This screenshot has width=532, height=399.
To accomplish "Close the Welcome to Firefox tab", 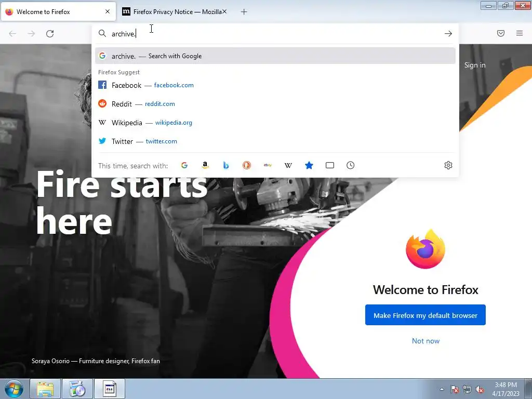I will click(108, 11).
